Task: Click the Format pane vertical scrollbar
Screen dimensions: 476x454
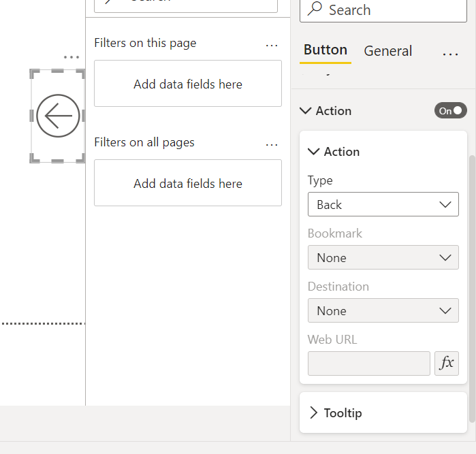Action: coord(472,289)
